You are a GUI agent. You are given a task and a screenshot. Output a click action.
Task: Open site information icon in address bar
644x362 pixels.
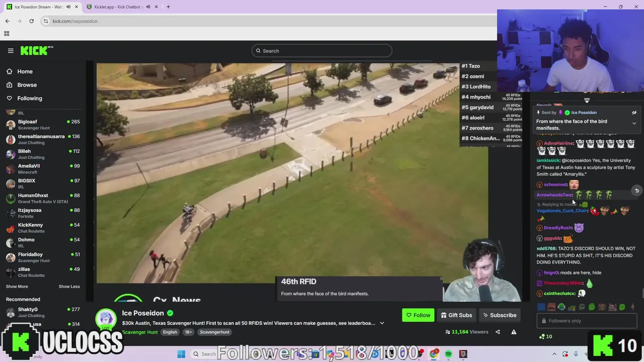pos(46,21)
